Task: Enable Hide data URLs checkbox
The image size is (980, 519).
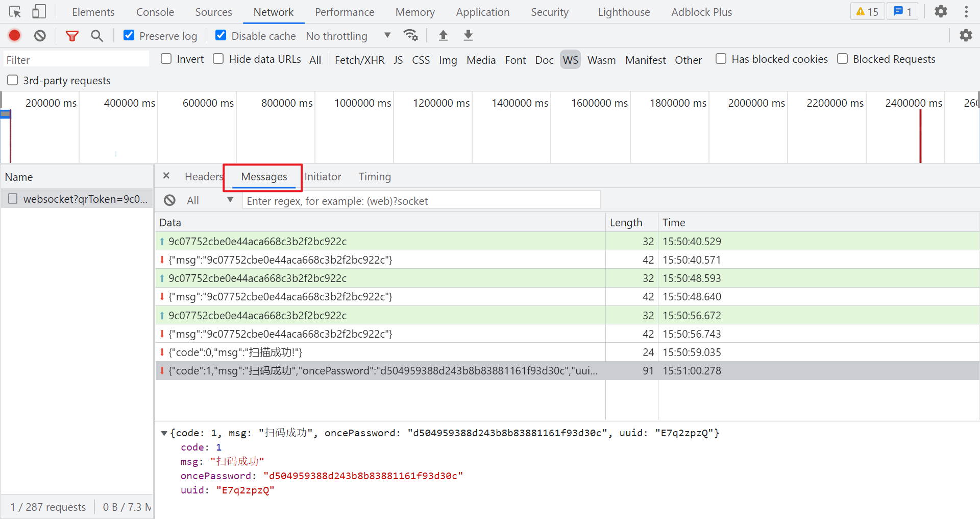Action: [218, 59]
